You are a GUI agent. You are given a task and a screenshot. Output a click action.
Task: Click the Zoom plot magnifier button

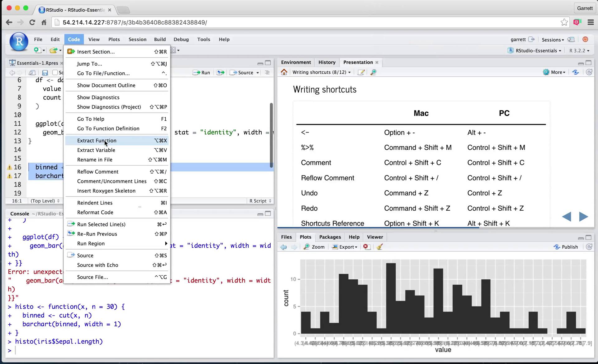314,247
